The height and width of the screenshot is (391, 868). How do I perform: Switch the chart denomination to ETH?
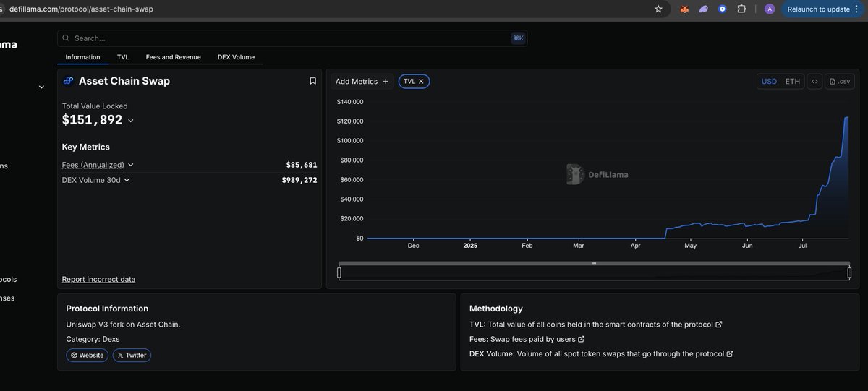tap(793, 82)
